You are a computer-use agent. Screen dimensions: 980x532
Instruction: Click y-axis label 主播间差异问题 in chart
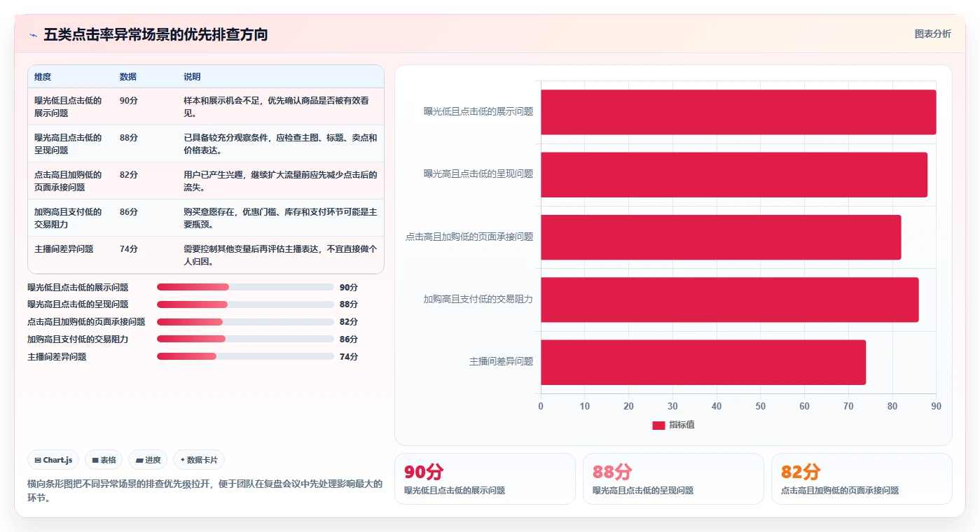click(501, 362)
